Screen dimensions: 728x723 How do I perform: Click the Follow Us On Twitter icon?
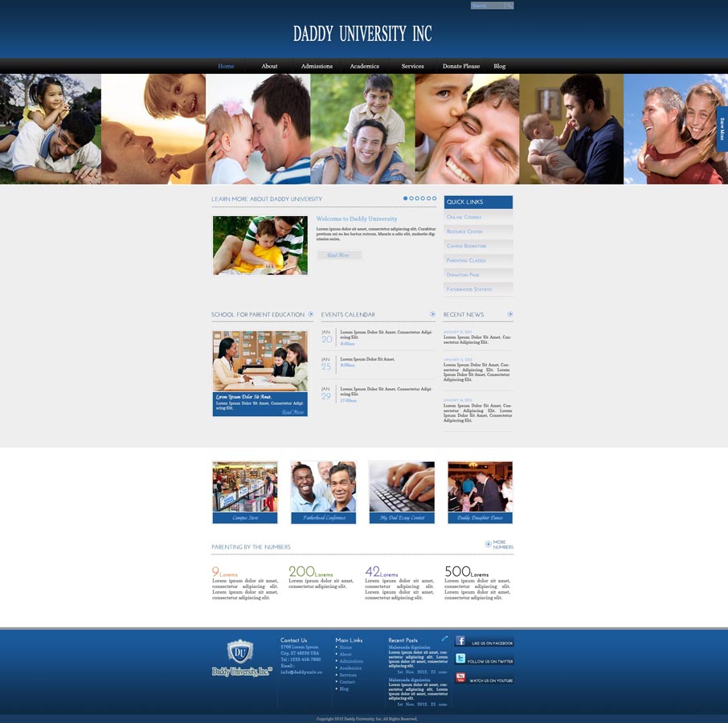[460, 657]
